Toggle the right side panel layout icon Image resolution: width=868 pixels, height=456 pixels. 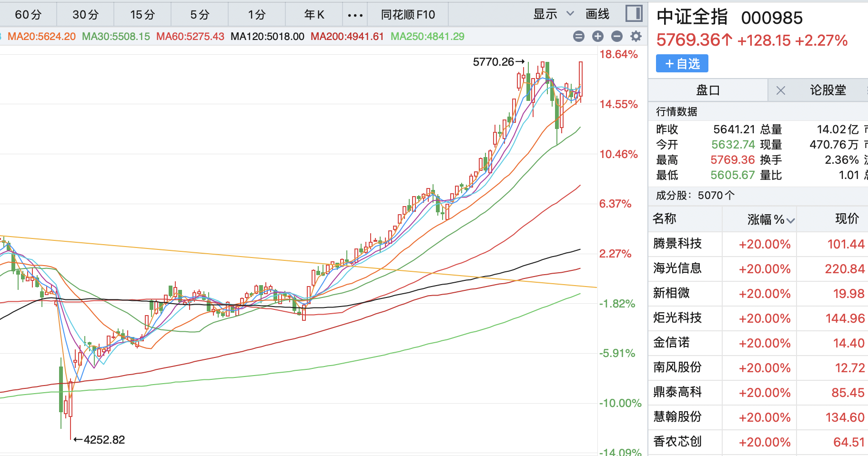coord(634,14)
